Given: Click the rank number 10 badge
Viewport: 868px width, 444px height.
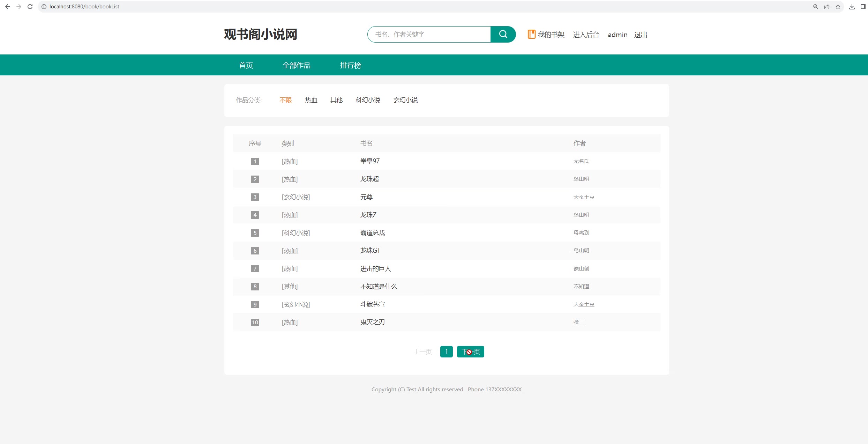Looking at the screenshot, I should 255,322.
